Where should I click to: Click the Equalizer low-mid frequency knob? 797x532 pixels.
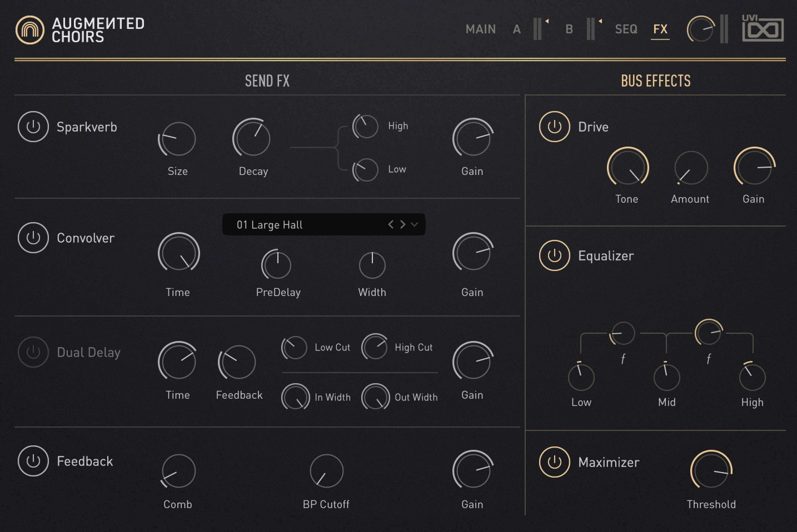pos(623,333)
